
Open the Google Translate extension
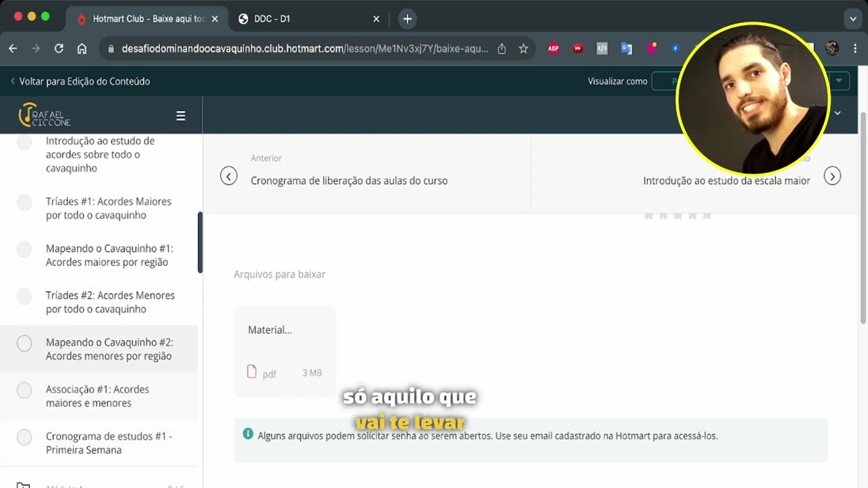tap(627, 48)
